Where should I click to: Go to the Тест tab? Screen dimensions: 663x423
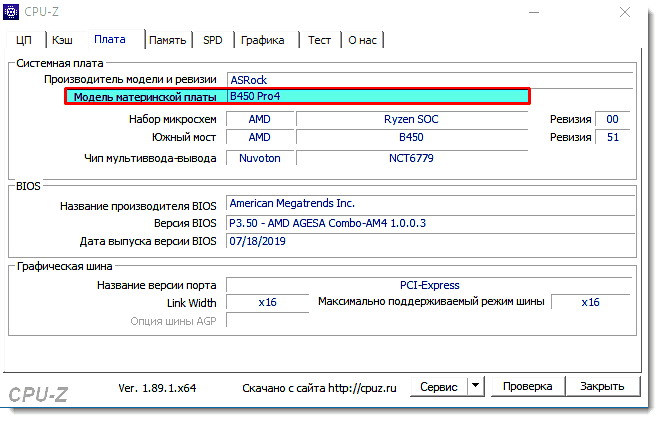coord(319,40)
